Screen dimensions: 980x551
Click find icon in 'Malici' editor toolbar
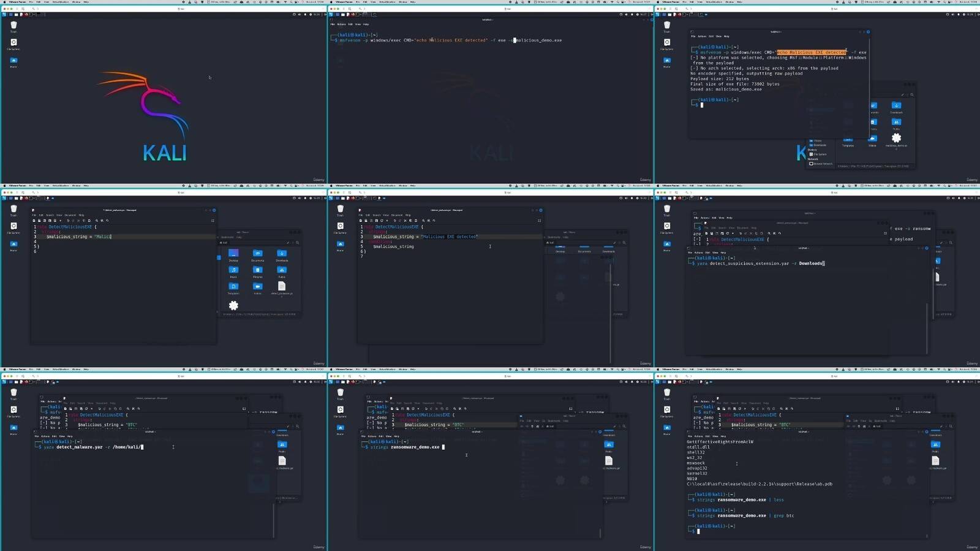[96, 221]
